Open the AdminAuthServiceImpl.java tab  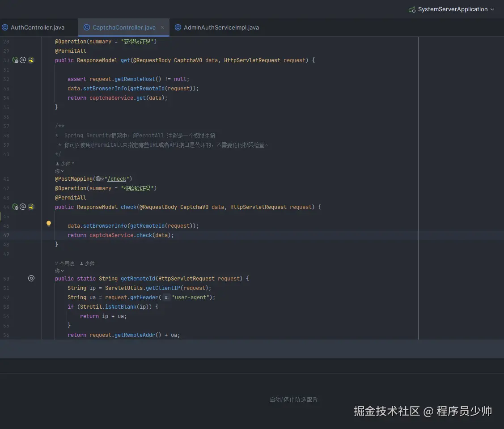click(221, 27)
